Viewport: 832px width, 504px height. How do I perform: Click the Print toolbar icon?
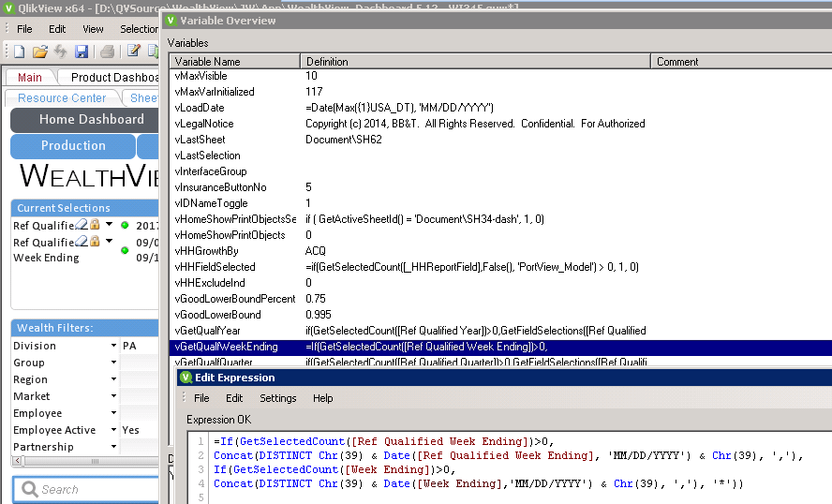[108, 52]
